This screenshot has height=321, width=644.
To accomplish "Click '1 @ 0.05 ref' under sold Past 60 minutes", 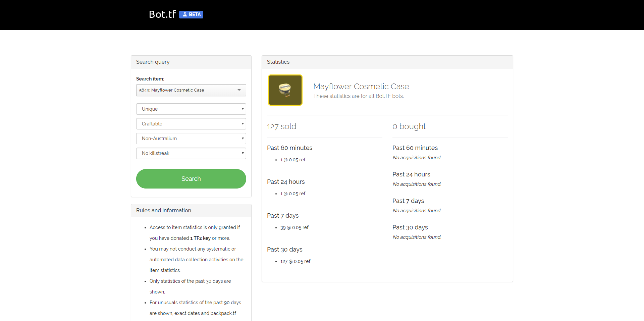I will coord(293,160).
